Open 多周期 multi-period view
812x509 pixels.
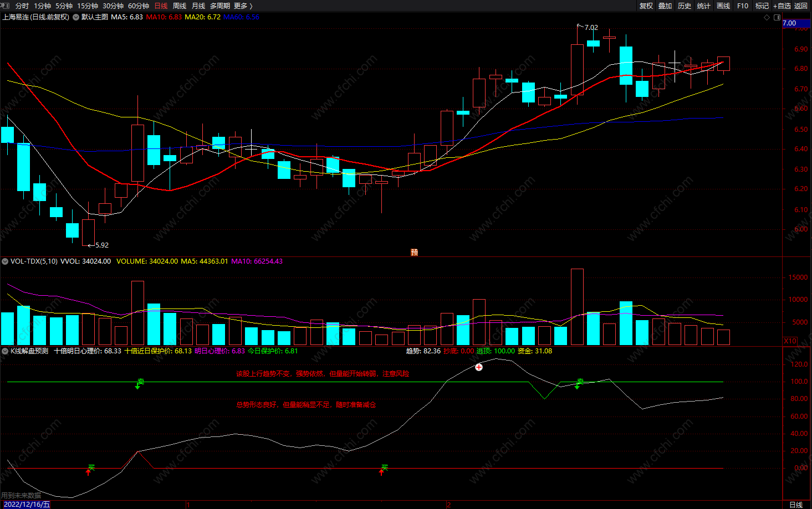pos(220,6)
